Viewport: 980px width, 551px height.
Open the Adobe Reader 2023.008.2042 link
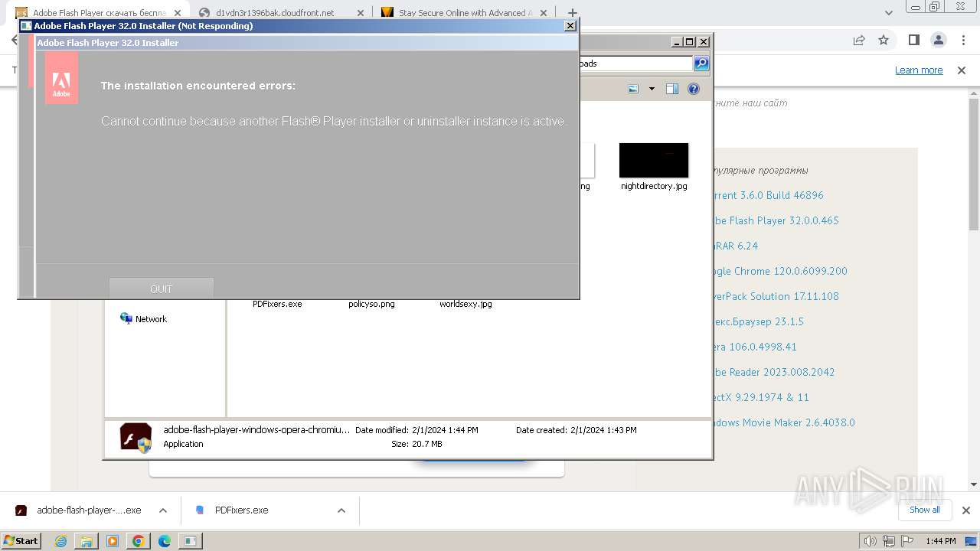point(774,372)
